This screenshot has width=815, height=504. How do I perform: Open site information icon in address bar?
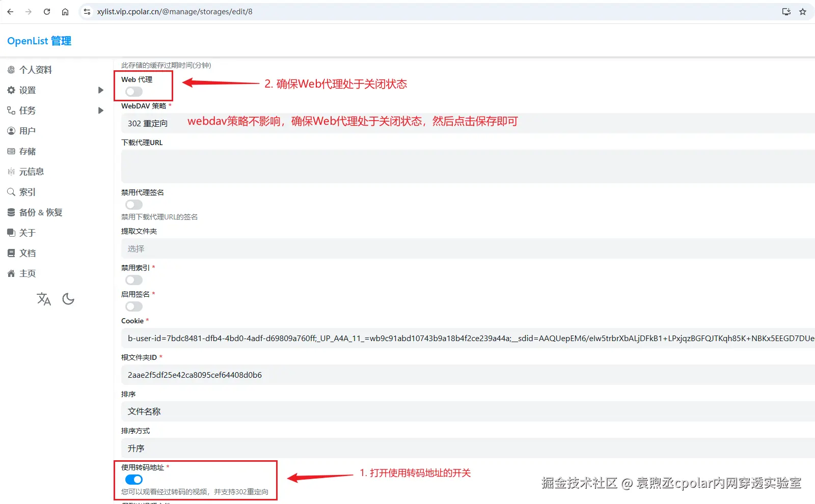pyautogui.click(x=87, y=12)
